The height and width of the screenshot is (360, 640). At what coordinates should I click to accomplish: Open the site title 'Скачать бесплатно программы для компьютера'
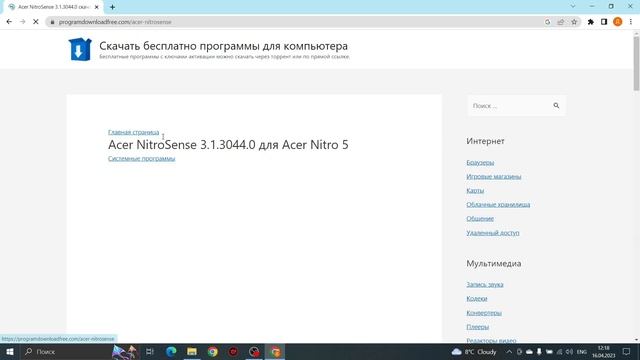[223, 46]
